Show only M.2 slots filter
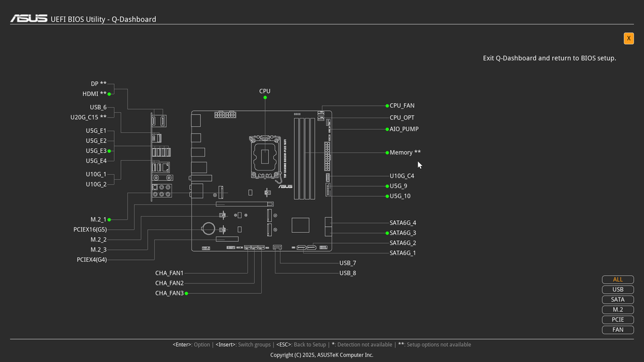 coord(617,310)
